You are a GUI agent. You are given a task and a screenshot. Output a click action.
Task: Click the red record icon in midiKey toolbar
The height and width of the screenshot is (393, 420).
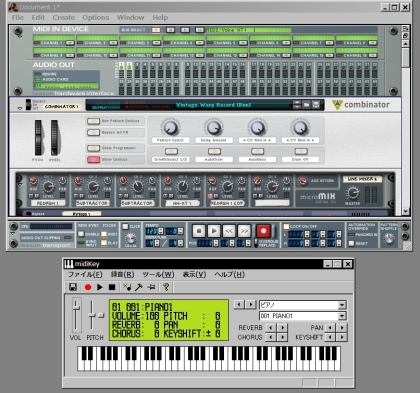pyautogui.click(x=88, y=287)
